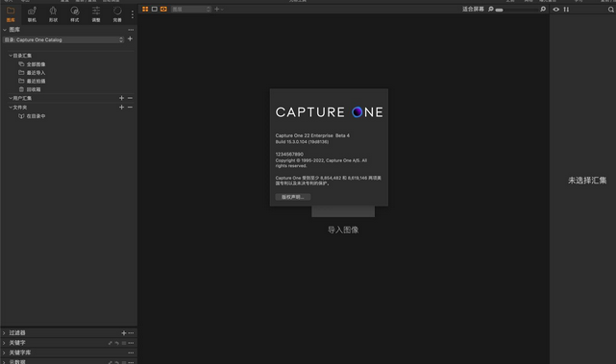Screen dimensions: 616x364
Task: Expand the 过滤器 filters panel
Action: (4, 333)
